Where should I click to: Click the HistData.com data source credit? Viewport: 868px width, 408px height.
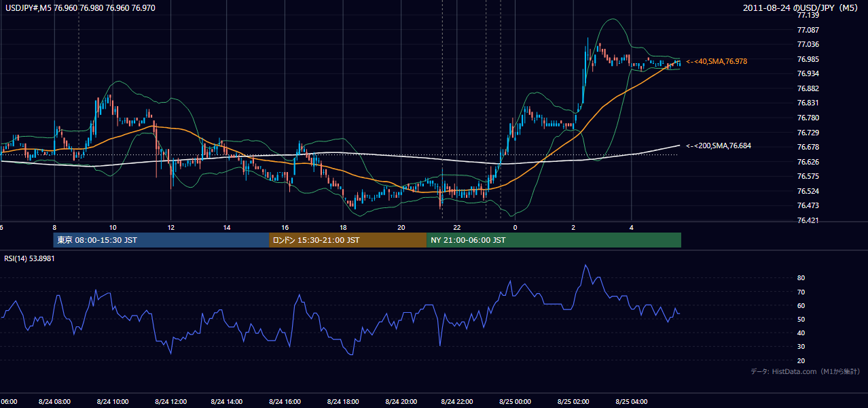[x=806, y=371]
